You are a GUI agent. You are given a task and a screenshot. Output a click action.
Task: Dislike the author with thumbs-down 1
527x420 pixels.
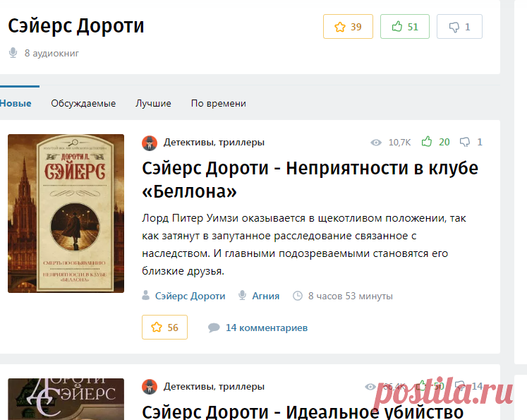tap(459, 27)
